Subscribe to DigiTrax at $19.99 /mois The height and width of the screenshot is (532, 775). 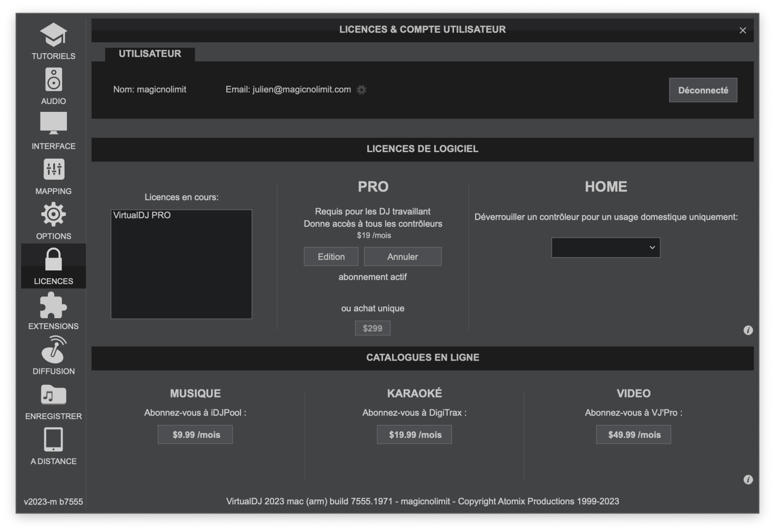[x=415, y=434]
